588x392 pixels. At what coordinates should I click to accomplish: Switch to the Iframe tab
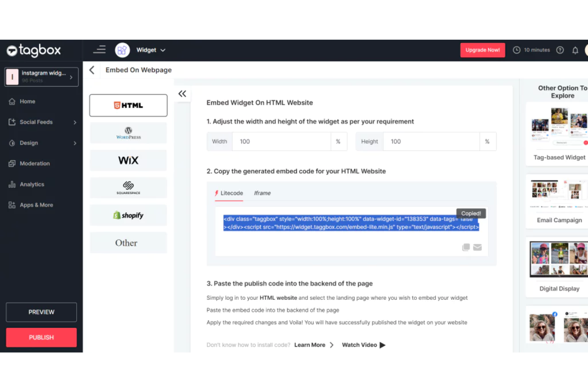pos(262,193)
